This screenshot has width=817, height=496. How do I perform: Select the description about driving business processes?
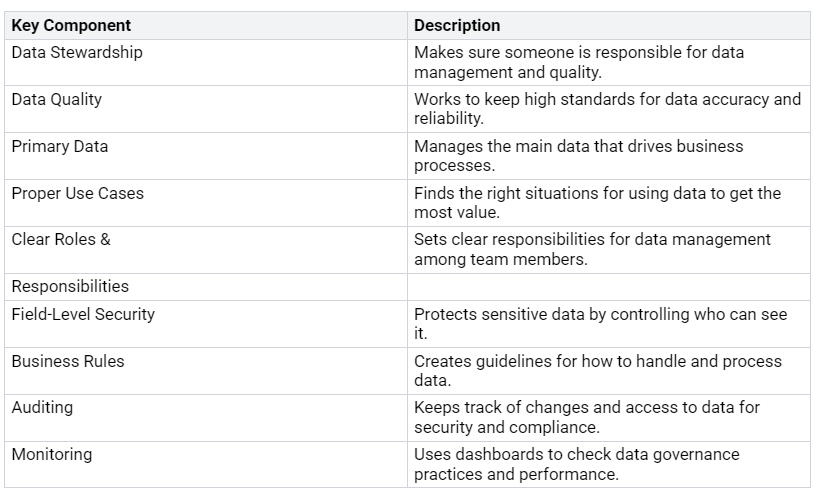click(578, 156)
